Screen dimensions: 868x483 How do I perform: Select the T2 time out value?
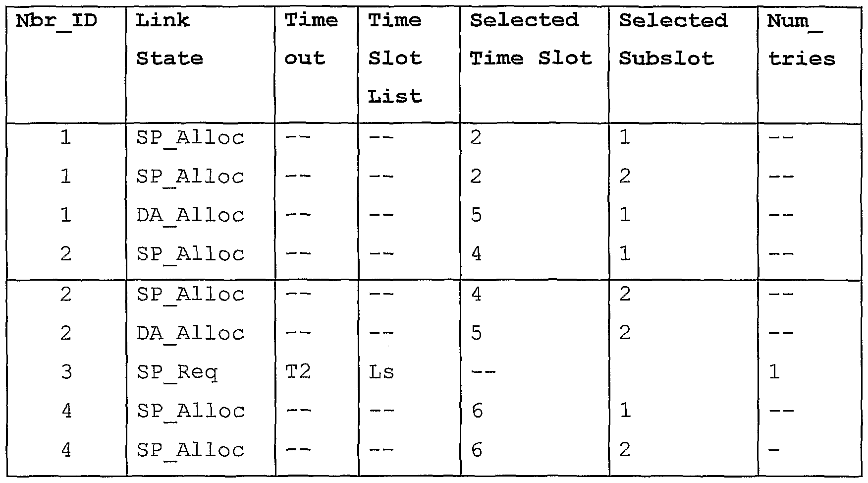[298, 371]
